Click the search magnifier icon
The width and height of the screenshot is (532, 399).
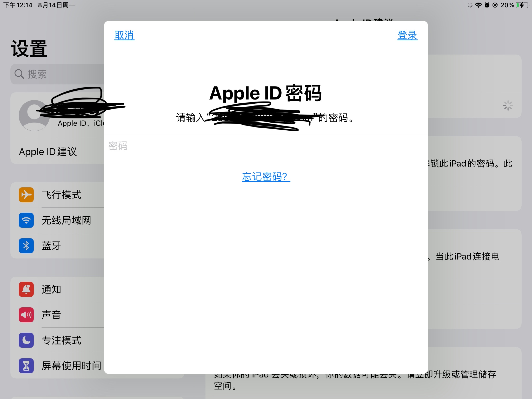click(x=19, y=74)
